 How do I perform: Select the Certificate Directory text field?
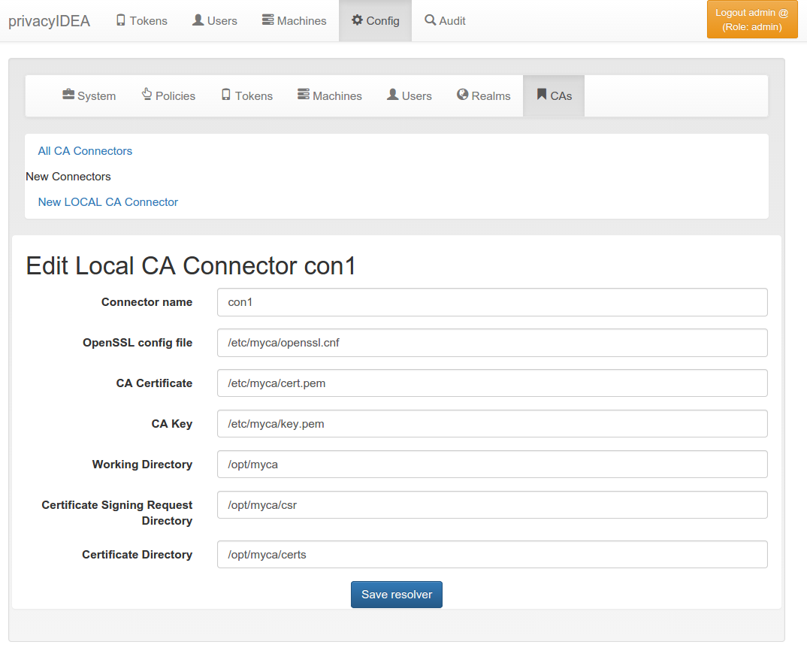click(x=492, y=555)
